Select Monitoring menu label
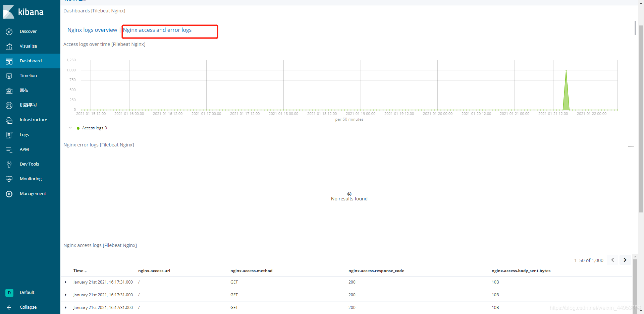 [31, 179]
